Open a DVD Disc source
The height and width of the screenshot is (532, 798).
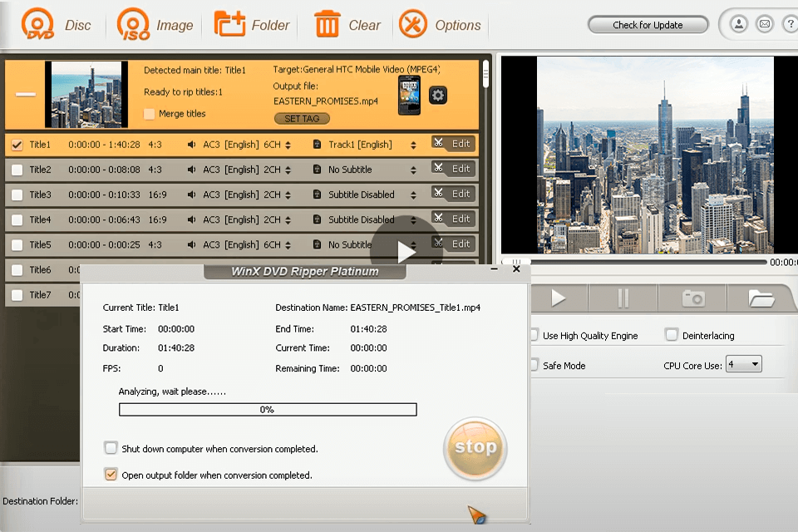(58, 23)
